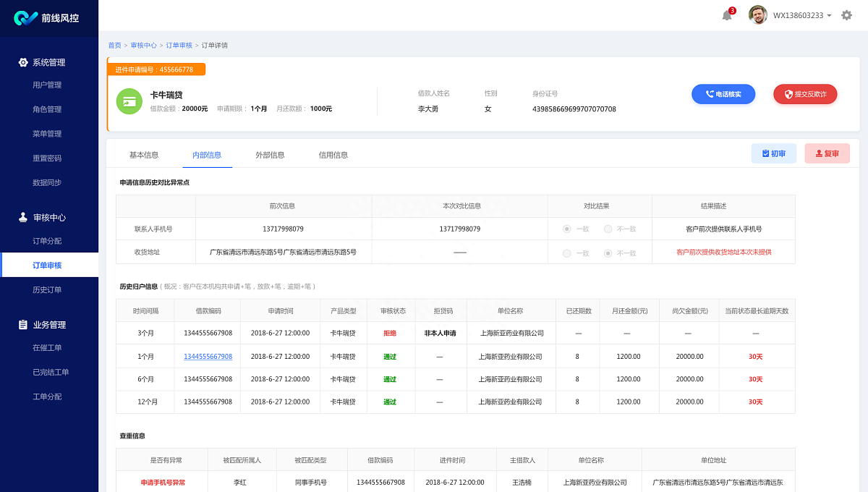Click the 当前状态最长逾期天数 column header

(x=757, y=311)
